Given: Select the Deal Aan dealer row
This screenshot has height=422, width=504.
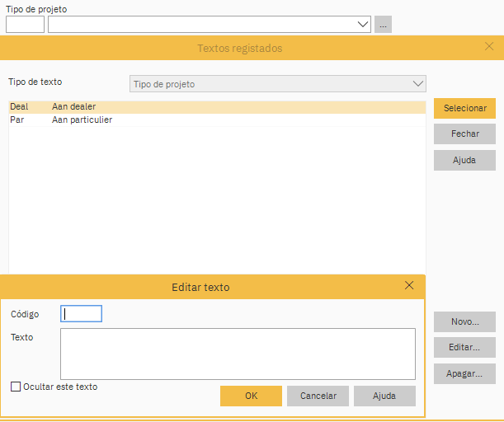Looking at the screenshot, I should [x=217, y=107].
